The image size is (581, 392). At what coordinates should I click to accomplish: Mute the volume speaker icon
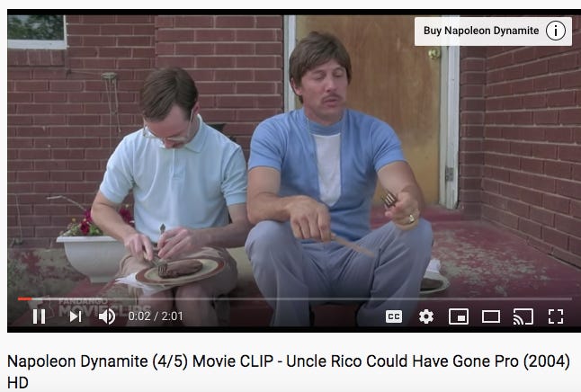107,316
